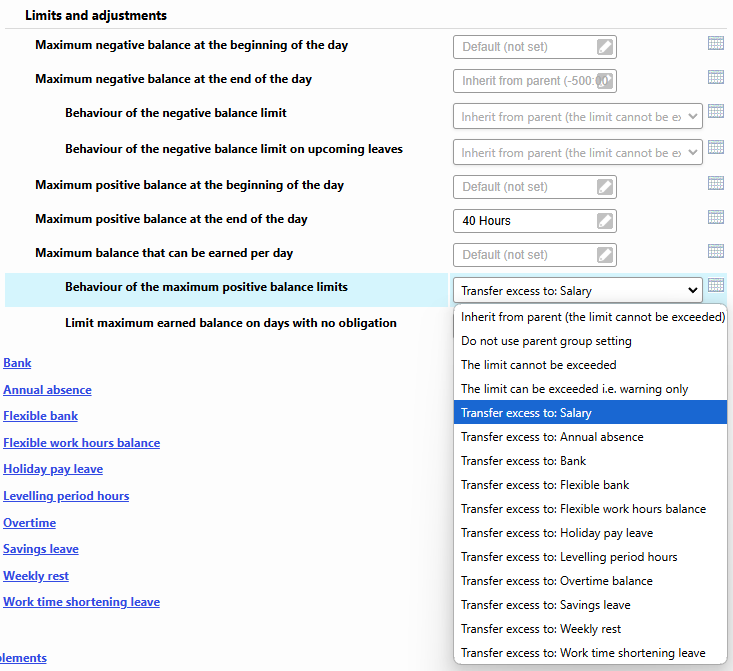
Task: Click Default (not set) field for negative balance beginning
Action: 535,47
